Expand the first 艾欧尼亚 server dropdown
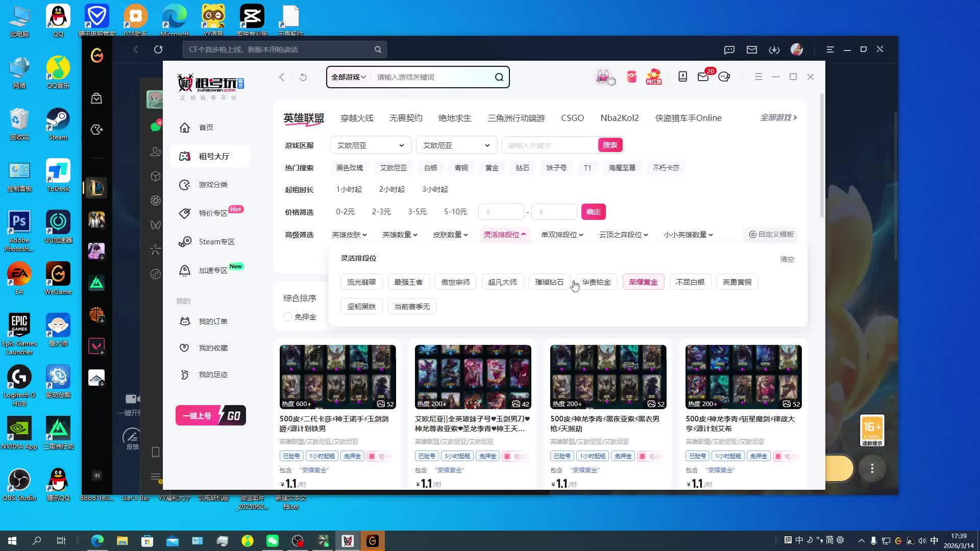 tap(371, 145)
